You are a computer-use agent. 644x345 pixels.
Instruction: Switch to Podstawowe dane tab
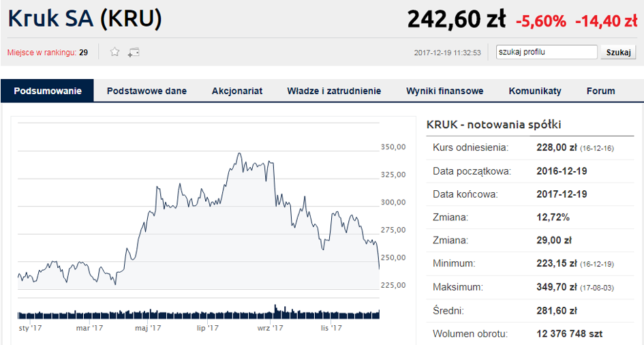click(147, 91)
